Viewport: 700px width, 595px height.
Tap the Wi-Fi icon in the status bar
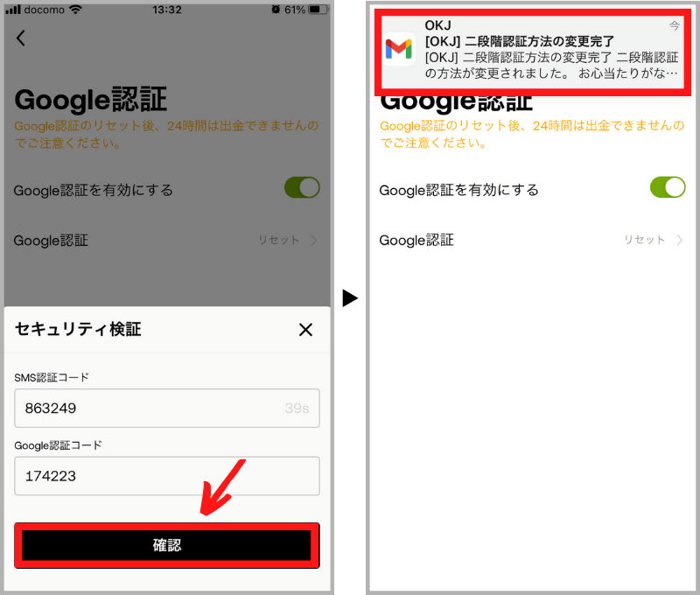coord(76,10)
